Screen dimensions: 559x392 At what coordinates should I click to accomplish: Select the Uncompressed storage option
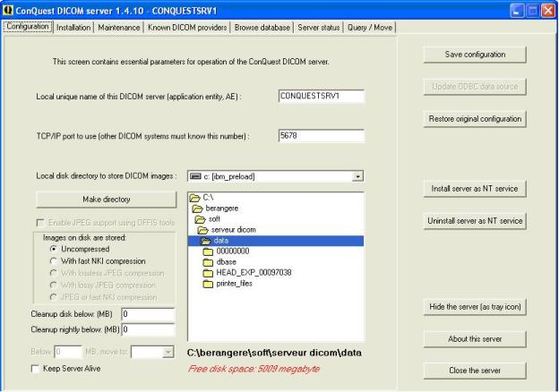tap(54, 249)
